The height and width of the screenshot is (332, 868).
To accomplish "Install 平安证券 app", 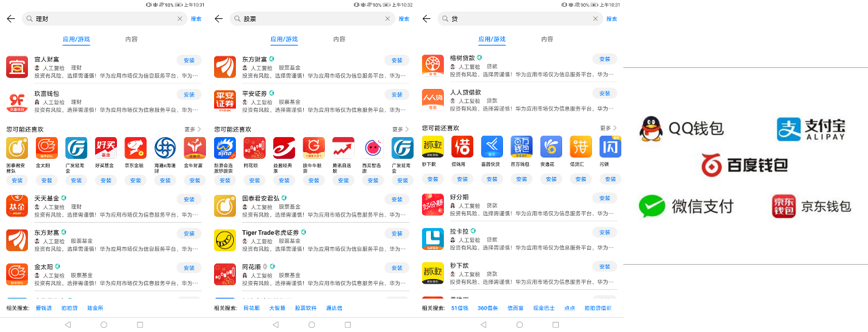I will pos(397,94).
